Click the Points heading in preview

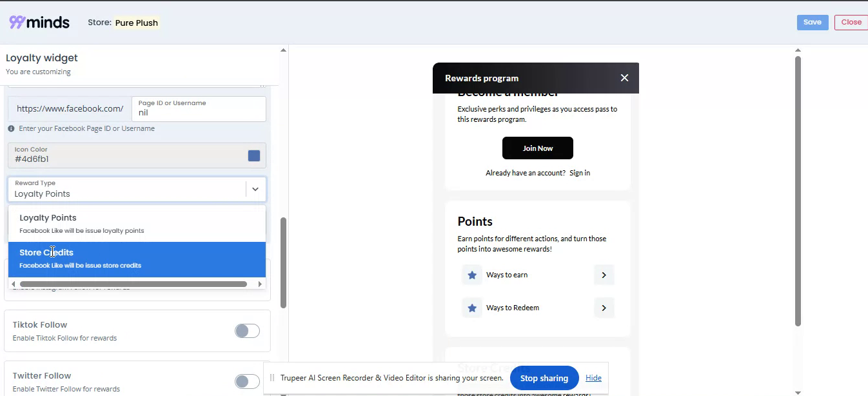tap(475, 221)
